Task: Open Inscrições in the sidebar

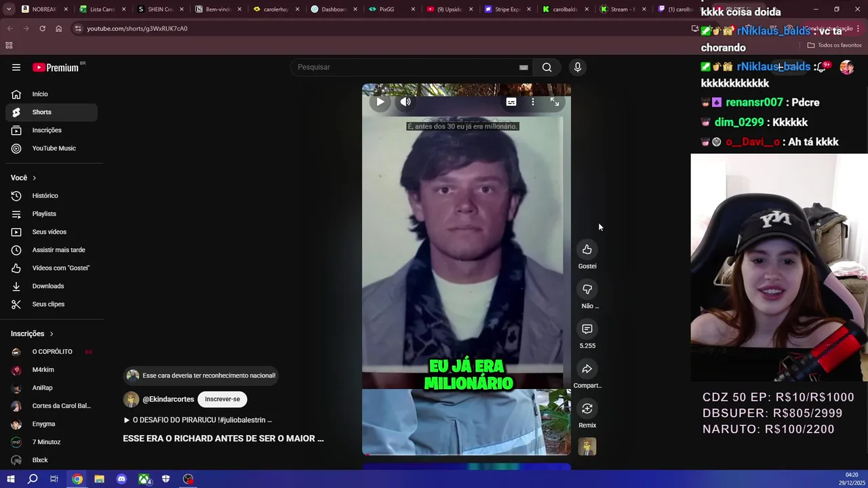Action: point(52,130)
